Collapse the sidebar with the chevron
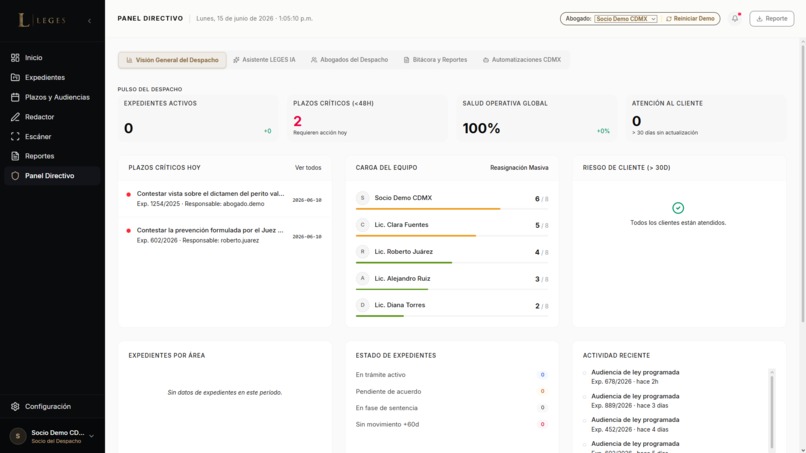The image size is (806, 453). (x=89, y=21)
